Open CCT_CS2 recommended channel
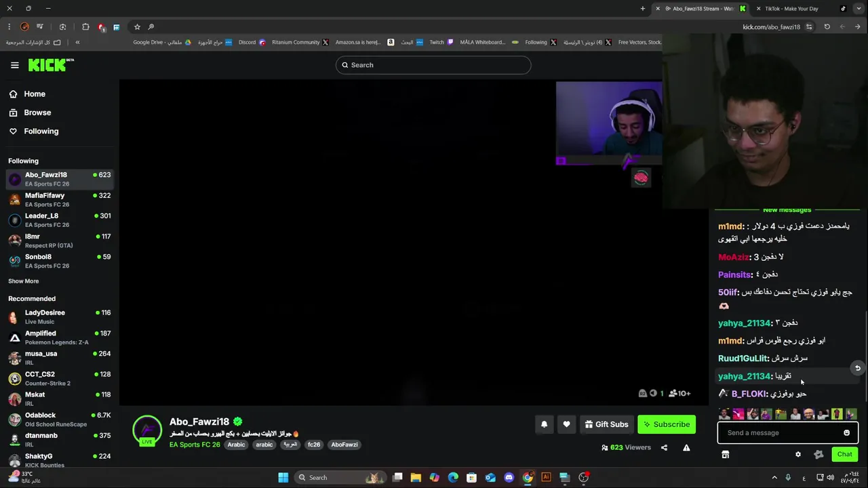The width and height of the screenshot is (868, 488). coord(59,378)
